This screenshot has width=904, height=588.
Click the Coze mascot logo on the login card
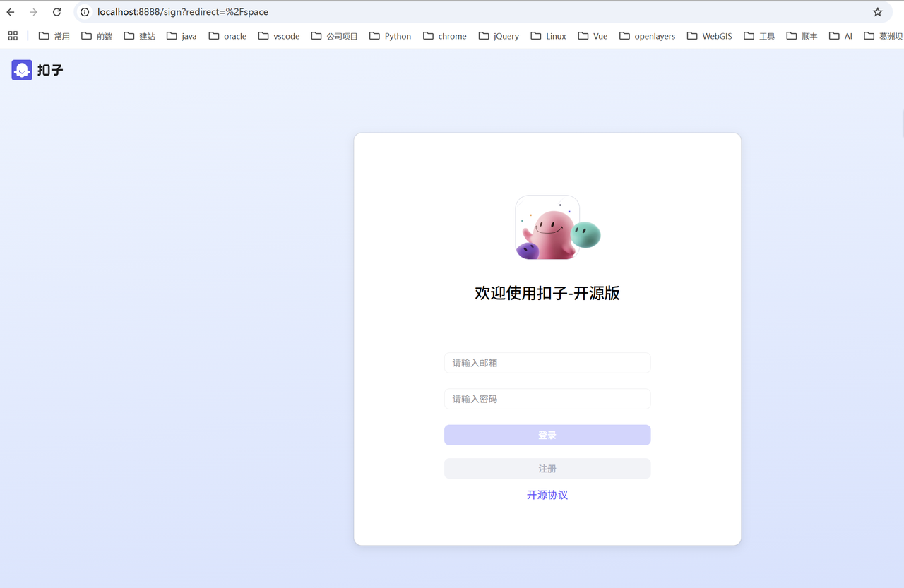547,227
